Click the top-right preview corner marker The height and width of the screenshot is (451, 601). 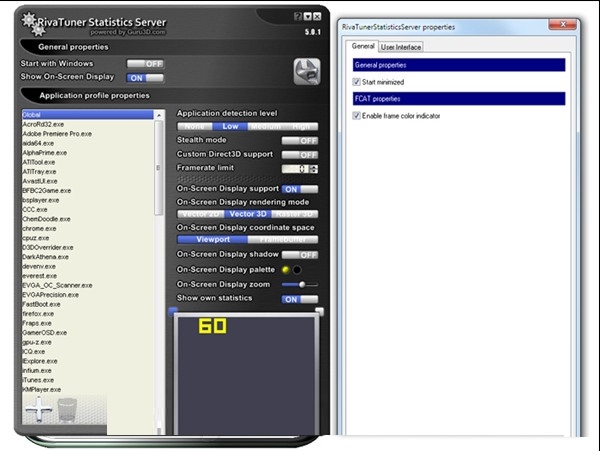[x=320, y=311]
